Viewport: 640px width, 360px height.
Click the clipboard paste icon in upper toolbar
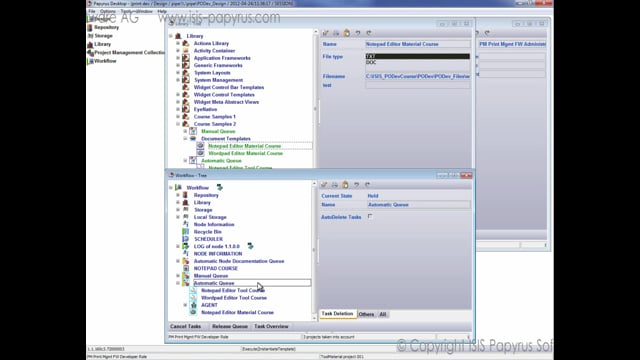347,33
